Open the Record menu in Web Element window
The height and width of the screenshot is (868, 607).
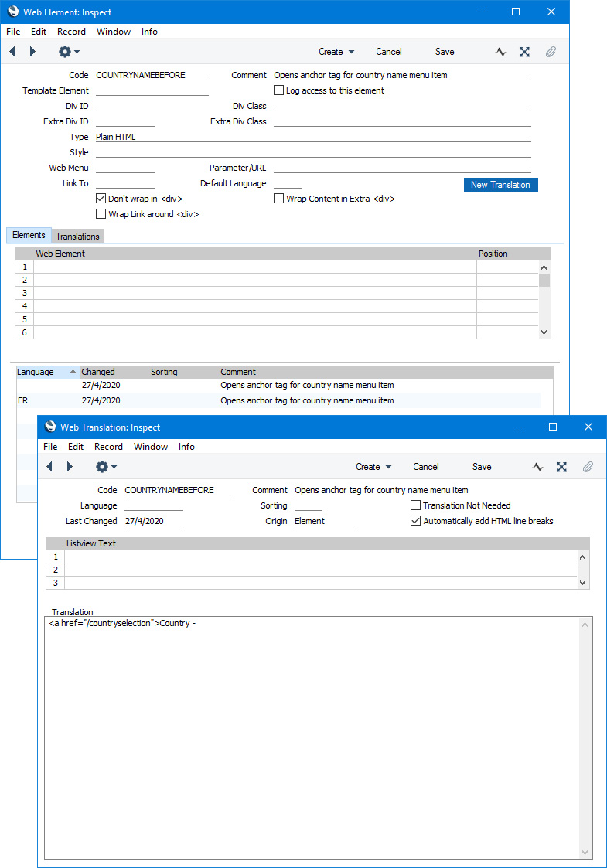71,32
